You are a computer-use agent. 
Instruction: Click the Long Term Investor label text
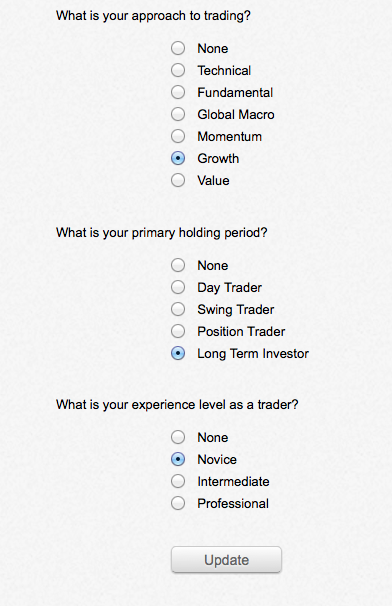(x=253, y=354)
